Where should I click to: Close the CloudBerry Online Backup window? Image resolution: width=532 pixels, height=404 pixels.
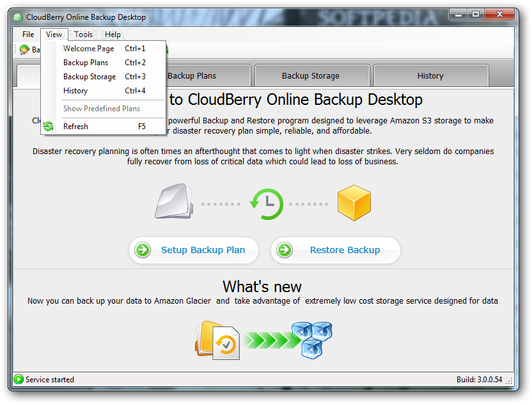pyautogui.click(x=499, y=14)
